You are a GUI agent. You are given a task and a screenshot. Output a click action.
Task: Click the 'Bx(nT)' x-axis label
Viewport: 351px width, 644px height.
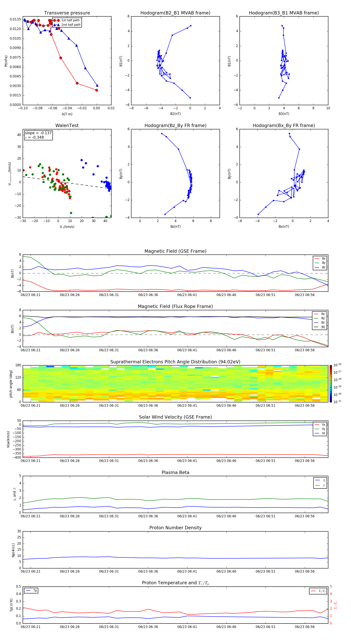[284, 227]
